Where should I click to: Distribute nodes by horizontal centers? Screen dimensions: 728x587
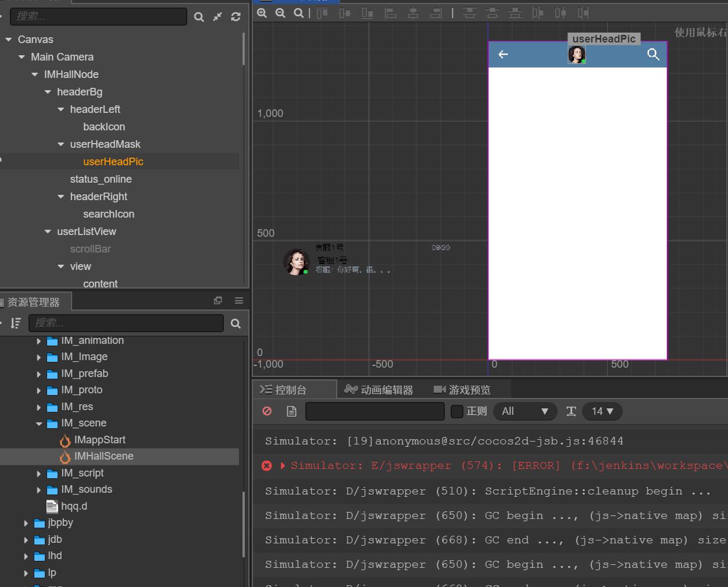(561, 13)
